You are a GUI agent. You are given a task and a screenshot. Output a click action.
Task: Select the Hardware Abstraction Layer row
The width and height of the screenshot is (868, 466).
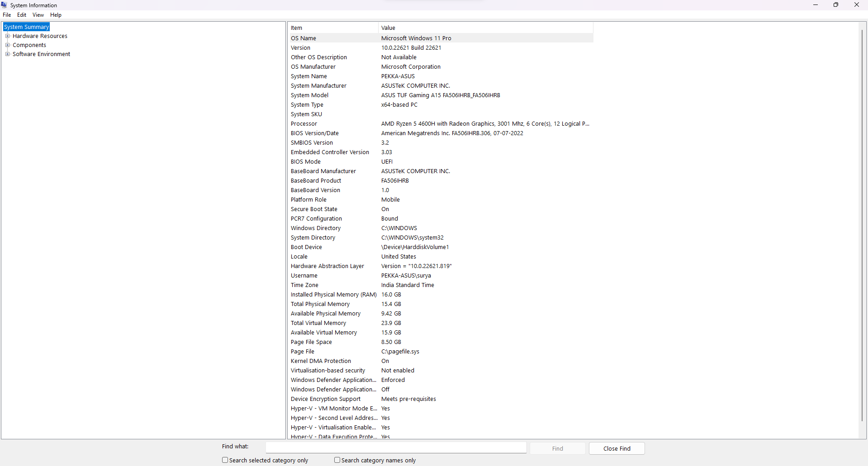click(441, 266)
